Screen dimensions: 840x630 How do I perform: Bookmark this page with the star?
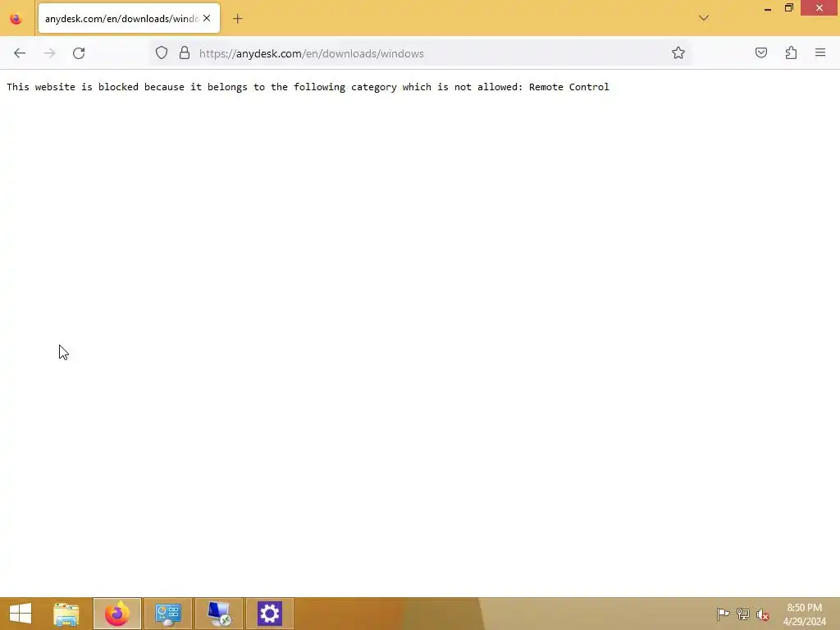pos(678,52)
